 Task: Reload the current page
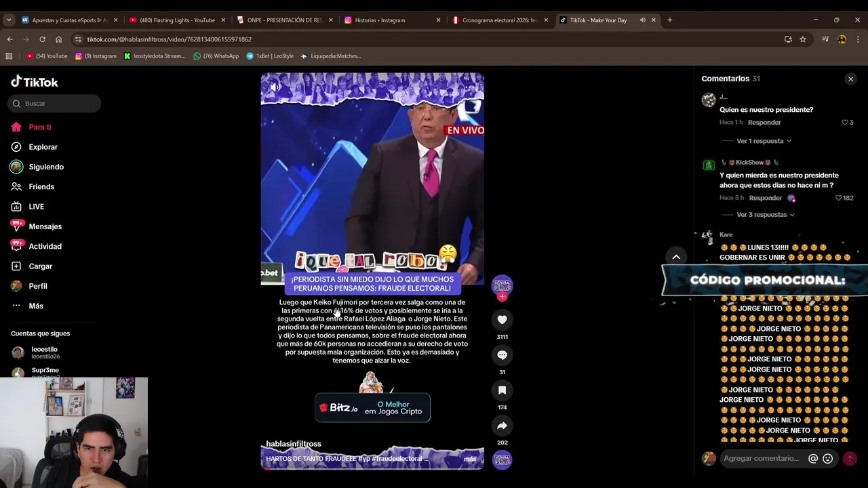[42, 39]
